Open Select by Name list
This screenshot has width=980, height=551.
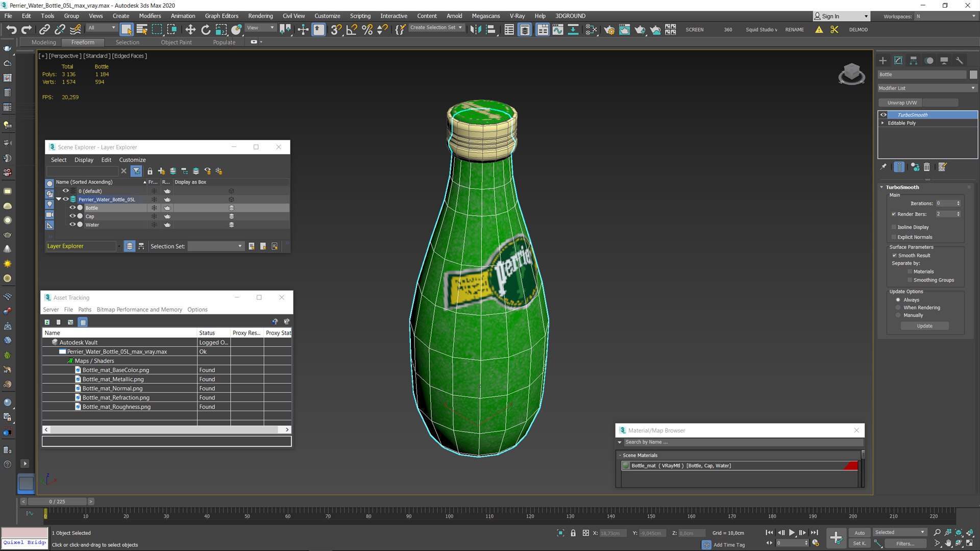[141, 30]
